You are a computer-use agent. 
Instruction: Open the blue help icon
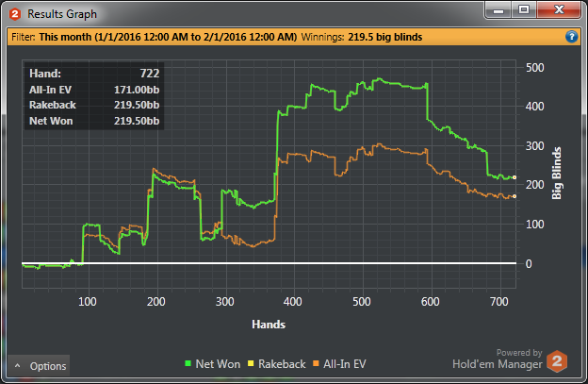571,37
